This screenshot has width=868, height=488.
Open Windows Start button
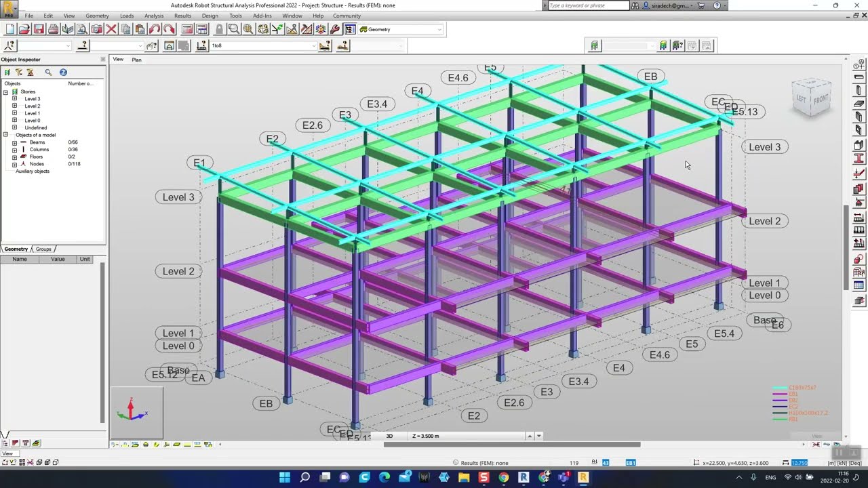point(284,477)
